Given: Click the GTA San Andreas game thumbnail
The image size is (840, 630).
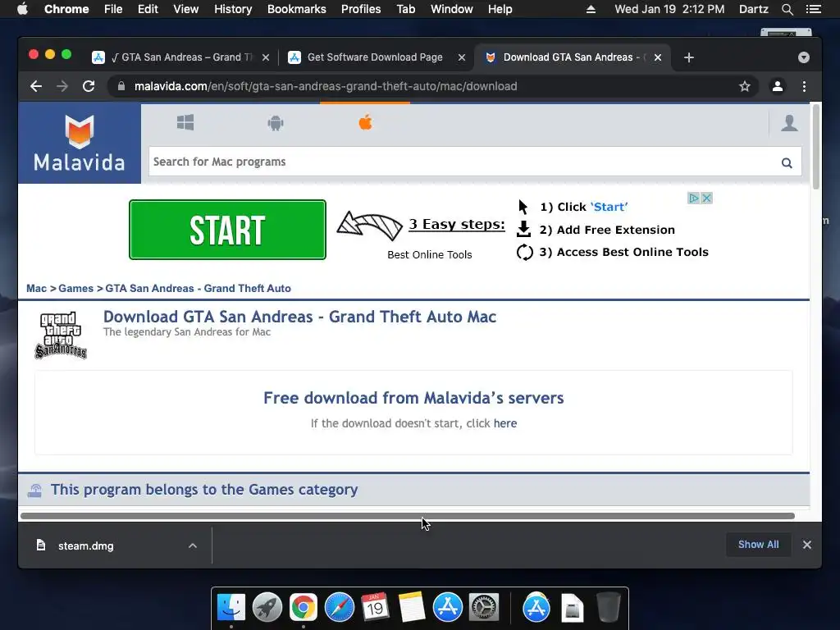Looking at the screenshot, I should pyautogui.click(x=61, y=336).
